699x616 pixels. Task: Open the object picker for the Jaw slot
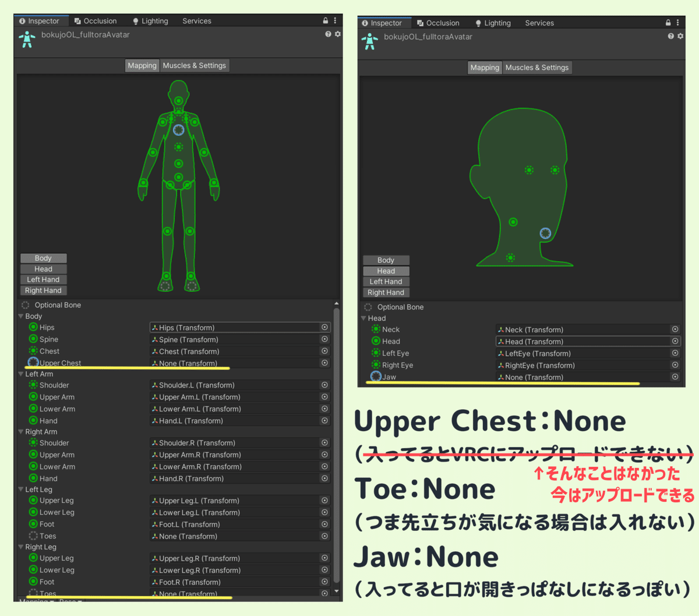pyautogui.click(x=675, y=377)
